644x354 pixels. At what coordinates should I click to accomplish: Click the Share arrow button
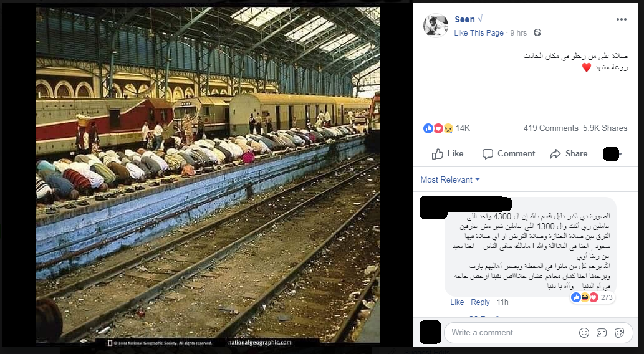point(569,153)
